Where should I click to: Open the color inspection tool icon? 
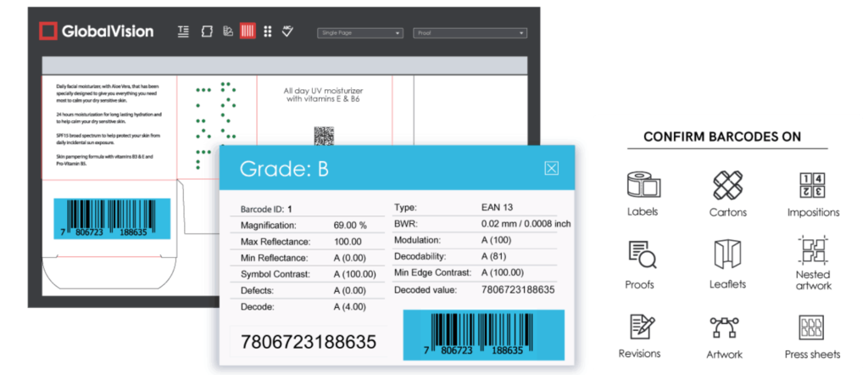point(226,32)
